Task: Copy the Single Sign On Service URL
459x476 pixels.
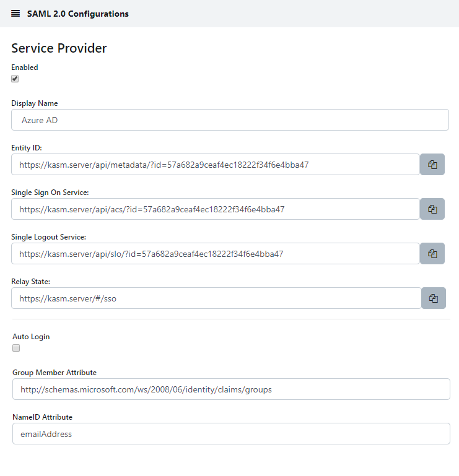Action: (x=432, y=209)
